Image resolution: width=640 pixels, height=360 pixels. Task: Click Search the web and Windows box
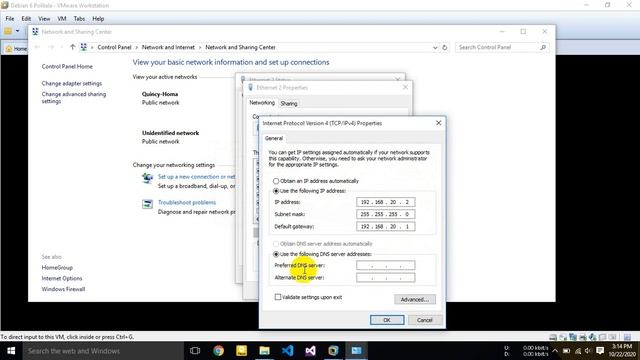[103, 351]
